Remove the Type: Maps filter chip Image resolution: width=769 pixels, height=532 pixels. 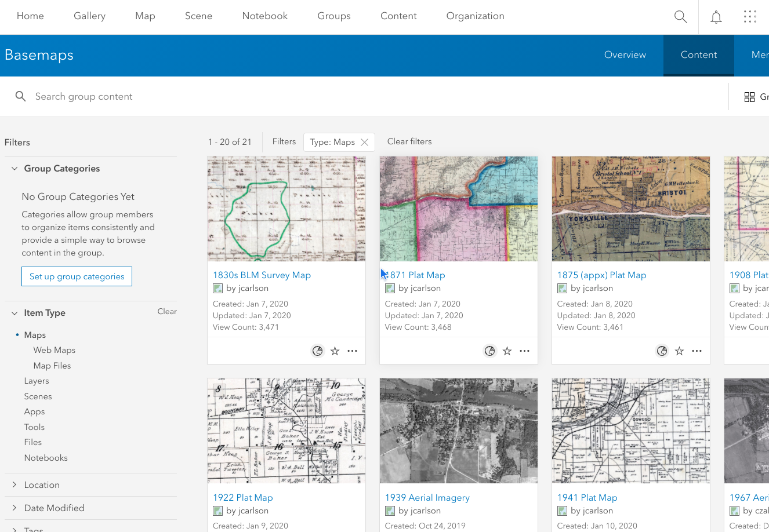365,141
